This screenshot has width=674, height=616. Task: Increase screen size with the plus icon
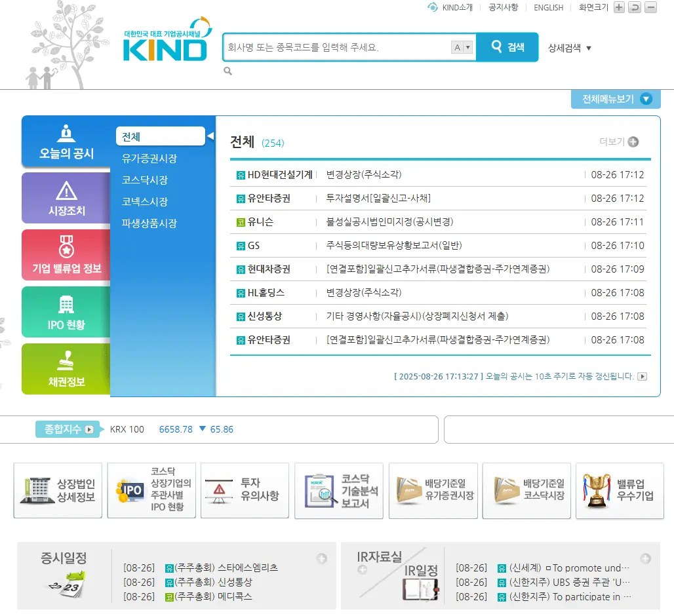click(619, 7)
